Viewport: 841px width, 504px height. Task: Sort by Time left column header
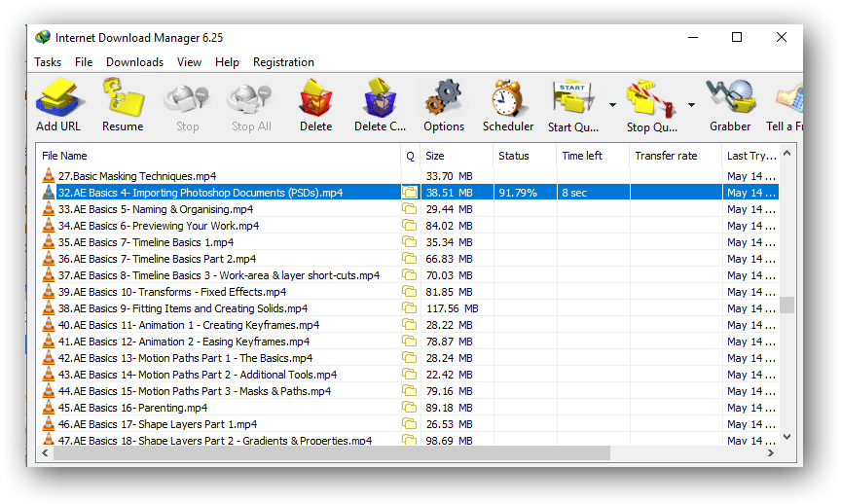click(x=593, y=156)
